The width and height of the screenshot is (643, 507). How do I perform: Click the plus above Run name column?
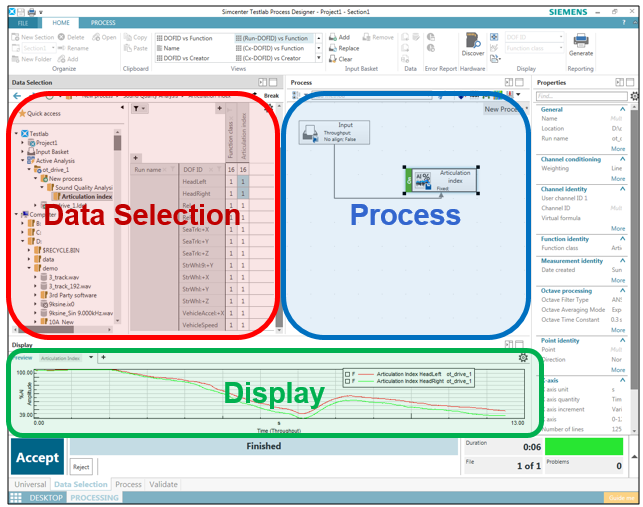coord(136,158)
